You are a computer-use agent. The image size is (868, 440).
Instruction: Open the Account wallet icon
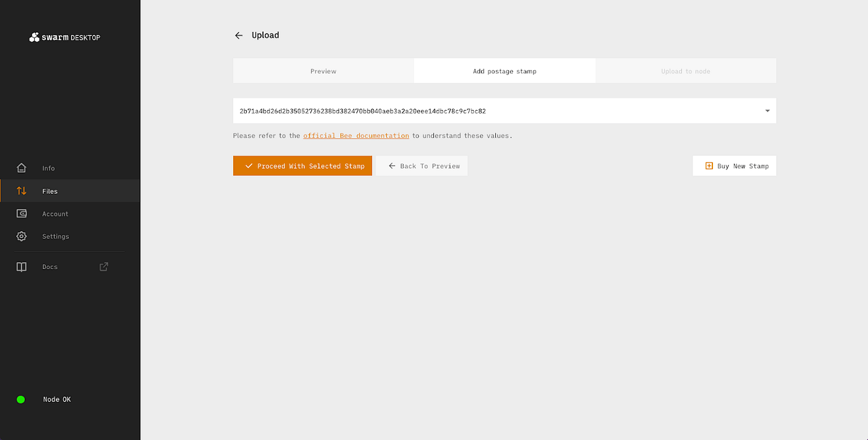pyautogui.click(x=22, y=214)
